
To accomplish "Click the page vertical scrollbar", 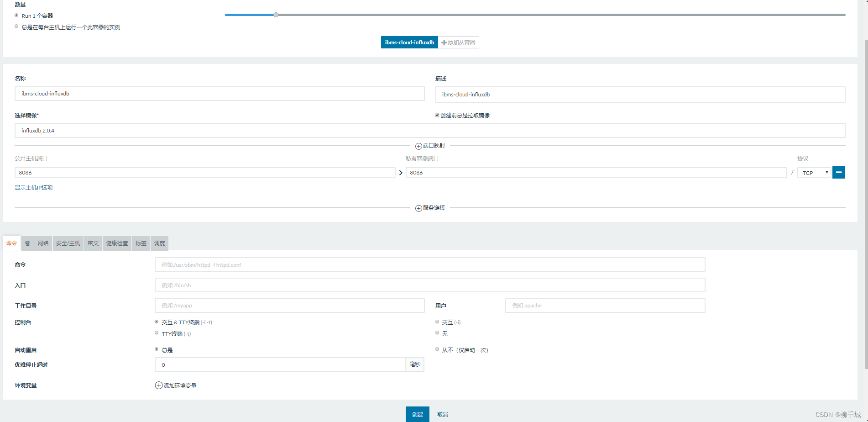I will tap(866, 204).
